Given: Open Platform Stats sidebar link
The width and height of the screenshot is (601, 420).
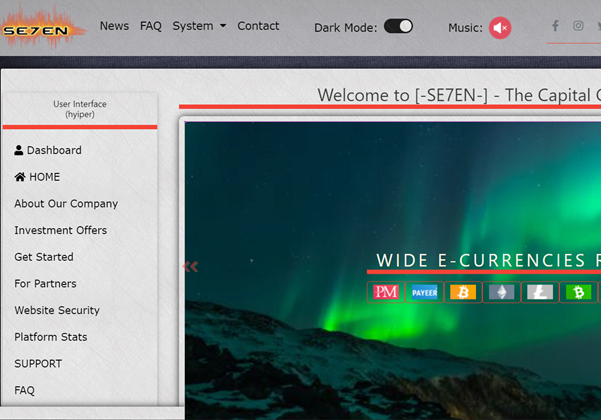Looking at the screenshot, I should pos(50,337).
